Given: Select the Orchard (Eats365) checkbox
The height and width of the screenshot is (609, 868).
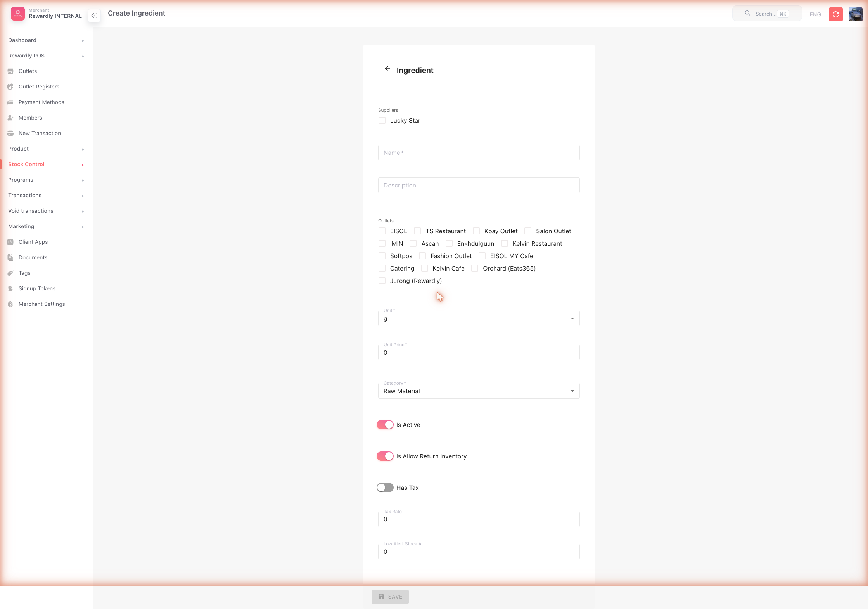Looking at the screenshot, I should point(475,268).
